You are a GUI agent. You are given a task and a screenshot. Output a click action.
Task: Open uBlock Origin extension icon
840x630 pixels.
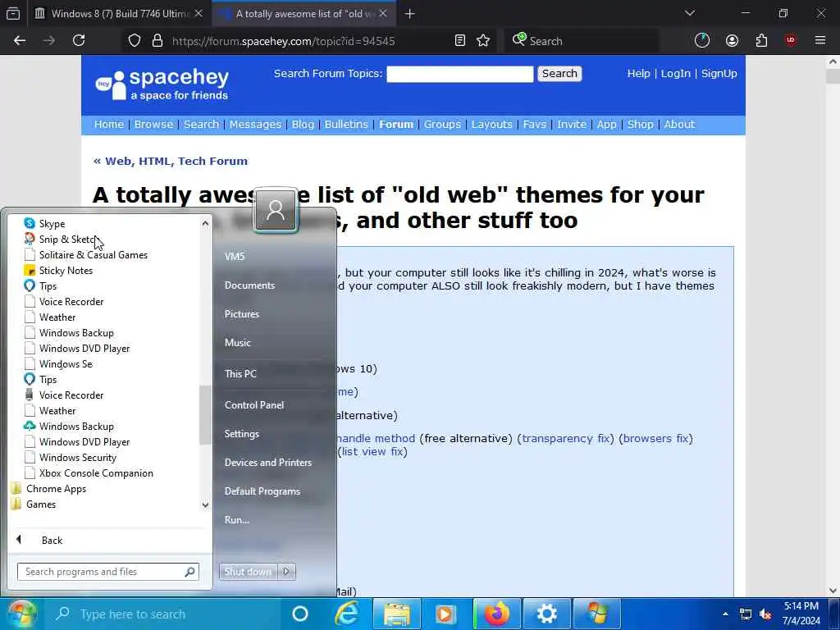pyautogui.click(x=791, y=41)
